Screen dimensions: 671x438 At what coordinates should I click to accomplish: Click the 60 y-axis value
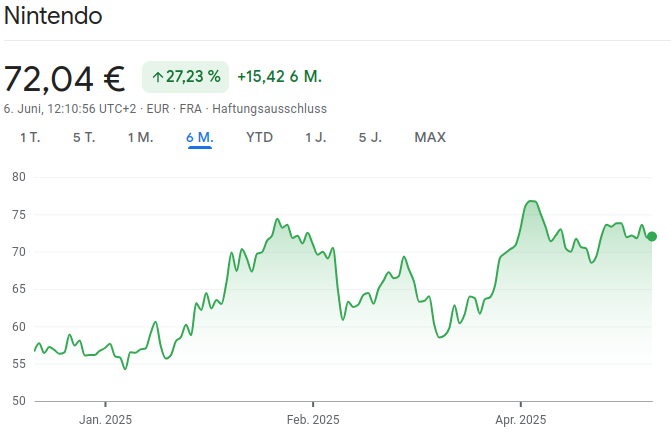tap(19, 327)
